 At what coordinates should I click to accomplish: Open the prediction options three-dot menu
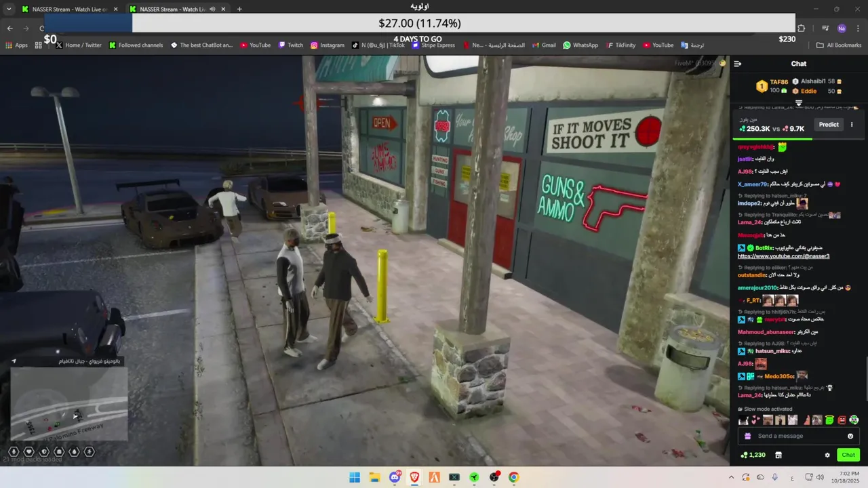pyautogui.click(x=852, y=125)
